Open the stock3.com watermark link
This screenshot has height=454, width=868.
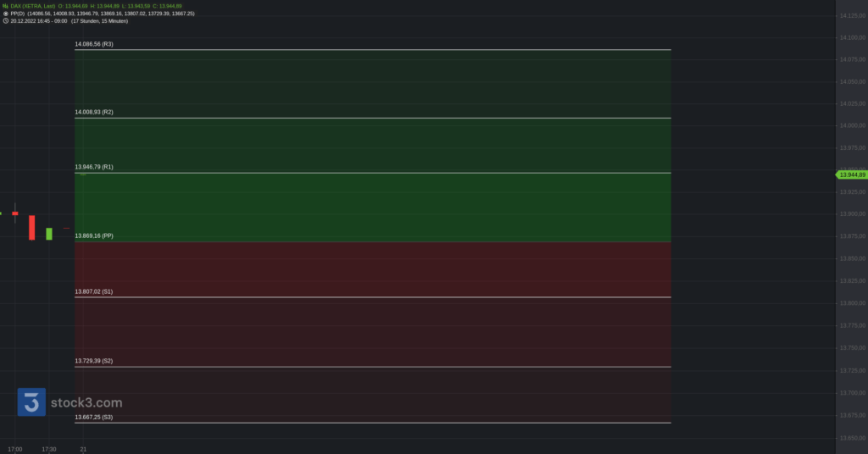pyautogui.click(x=86, y=403)
